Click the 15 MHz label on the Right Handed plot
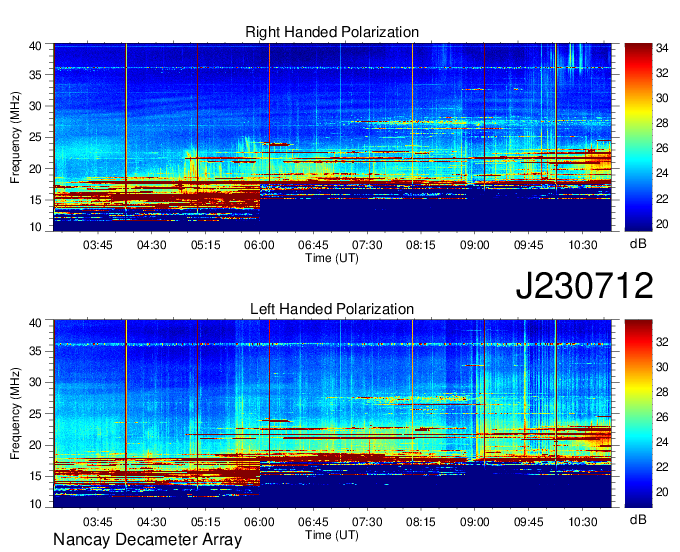The height and width of the screenshot is (552, 680). click(x=36, y=200)
